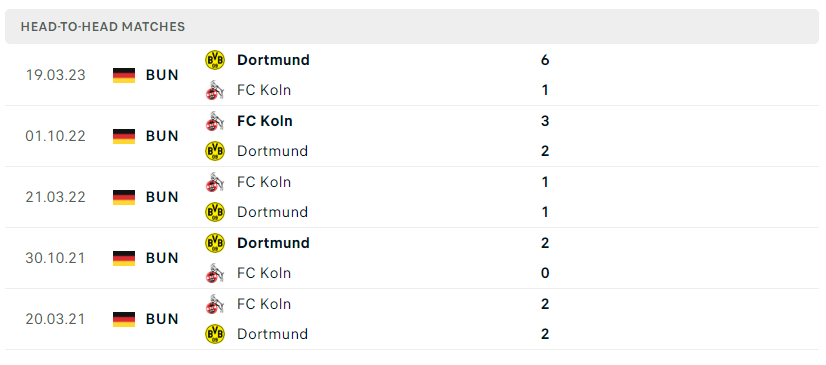Click Dortmund crest in 01.10.22 match

[214, 151]
